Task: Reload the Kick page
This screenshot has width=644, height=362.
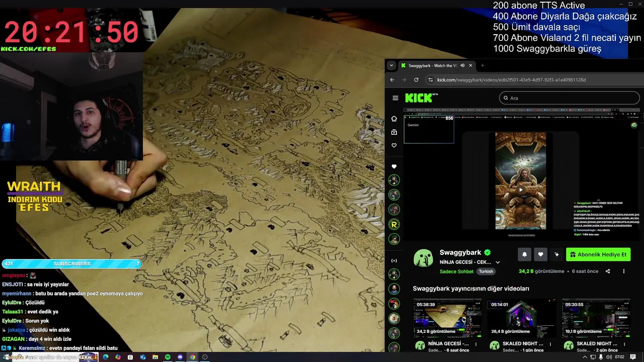Action: (416, 79)
